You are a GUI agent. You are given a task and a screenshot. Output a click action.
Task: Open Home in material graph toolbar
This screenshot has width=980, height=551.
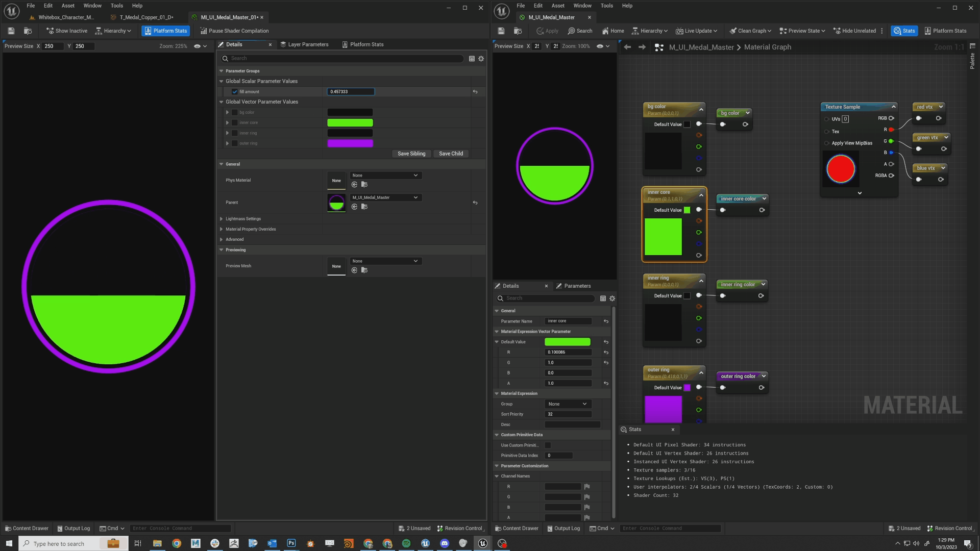[x=613, y=31]
